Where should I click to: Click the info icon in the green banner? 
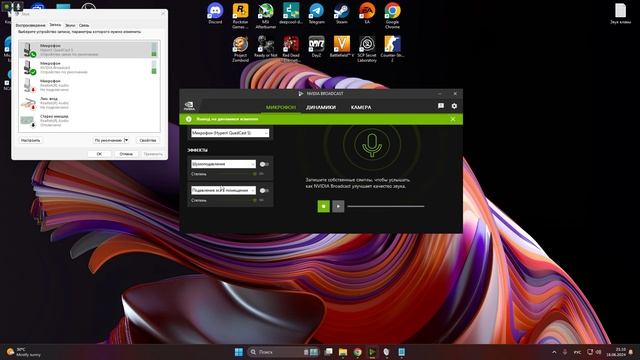coord(189,119)
